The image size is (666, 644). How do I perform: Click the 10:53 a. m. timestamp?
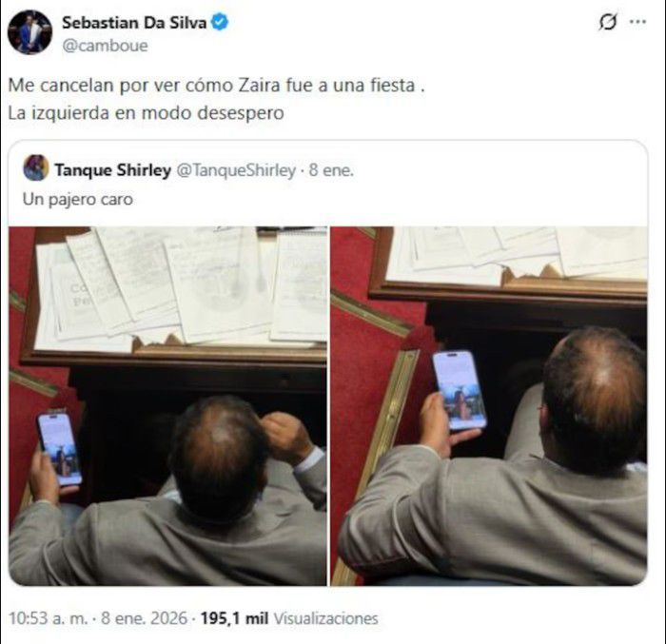[48, 618]
